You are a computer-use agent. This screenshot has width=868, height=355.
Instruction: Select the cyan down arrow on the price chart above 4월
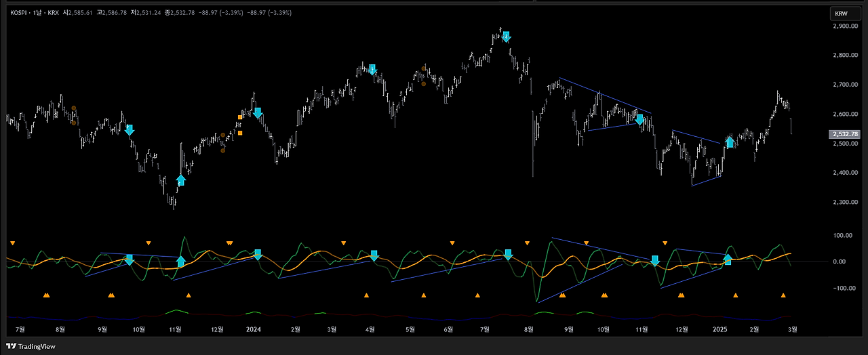coord(372,69)
